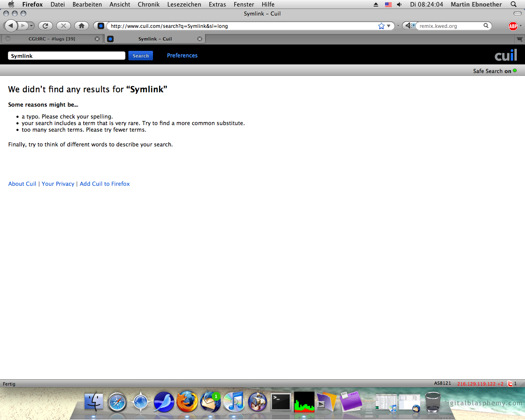Viewport: 525px width, 420px height.
Task: Click the cuil logo
Action: pyautogui.click(x=506, y=55)
